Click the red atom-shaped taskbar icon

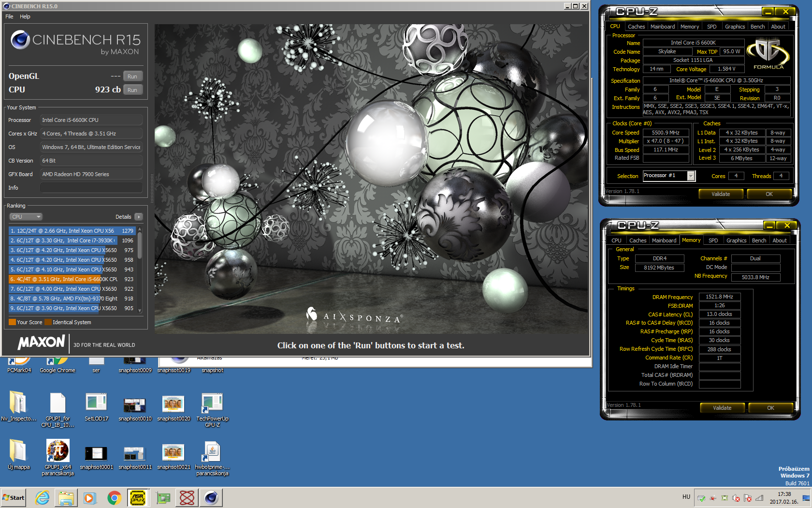point(187,498)
